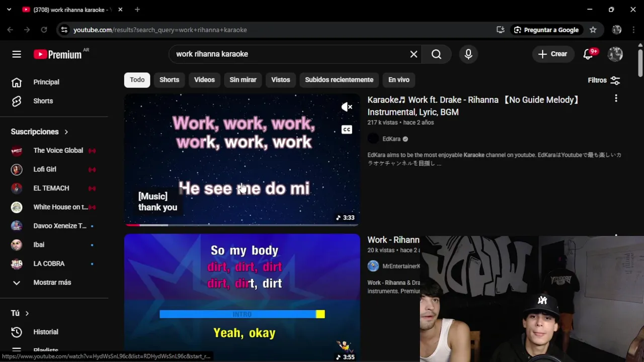Go back in browser history
Viewport: 644px width, 362px height.
point(10,30)
